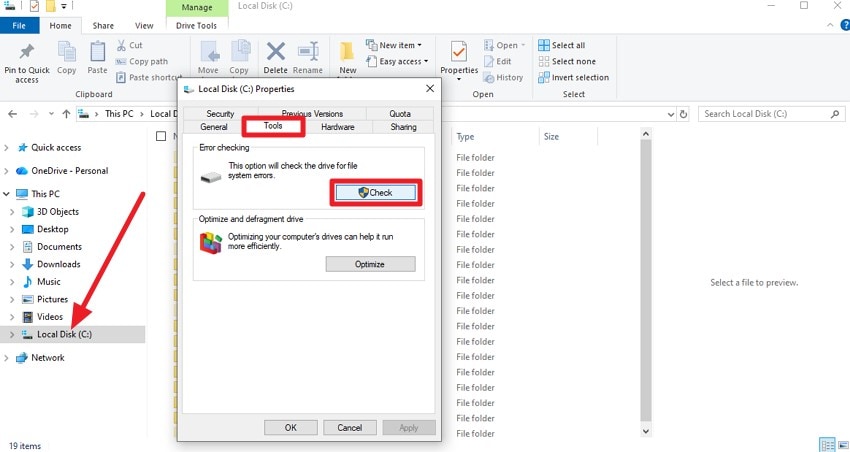Click the Help question mark icon
Screen dimensions: 850x452
[x=845, y=25]
